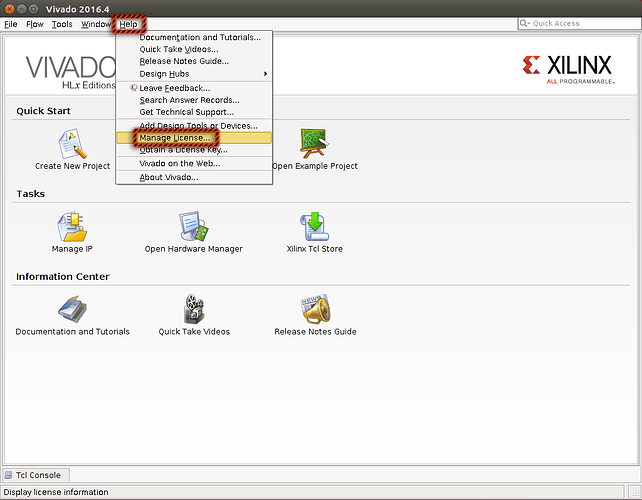Click the Open Example Project icon
This screenshot has height=500, width=642.
tap(315, 145)
